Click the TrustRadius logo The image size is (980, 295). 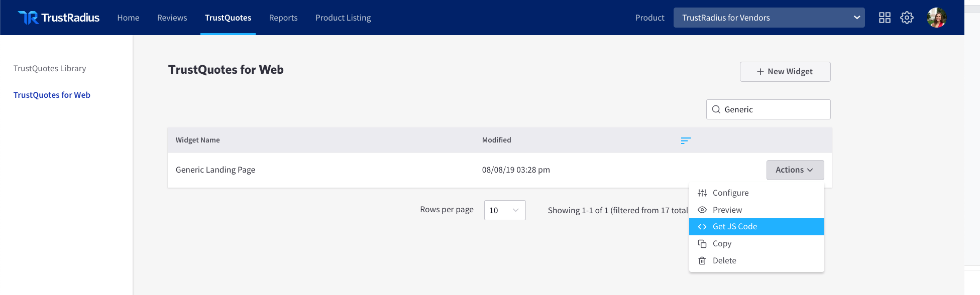[x=59, y=18]
